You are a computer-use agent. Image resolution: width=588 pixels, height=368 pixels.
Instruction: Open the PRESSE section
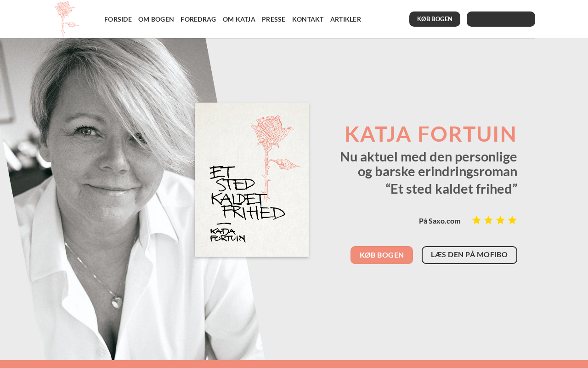[x=274, y=19]
